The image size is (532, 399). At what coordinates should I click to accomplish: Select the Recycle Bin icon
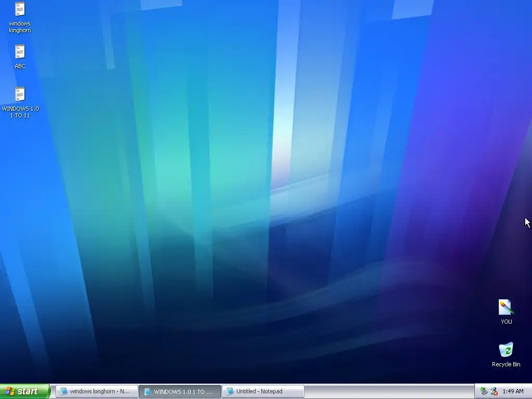point(506,350)
